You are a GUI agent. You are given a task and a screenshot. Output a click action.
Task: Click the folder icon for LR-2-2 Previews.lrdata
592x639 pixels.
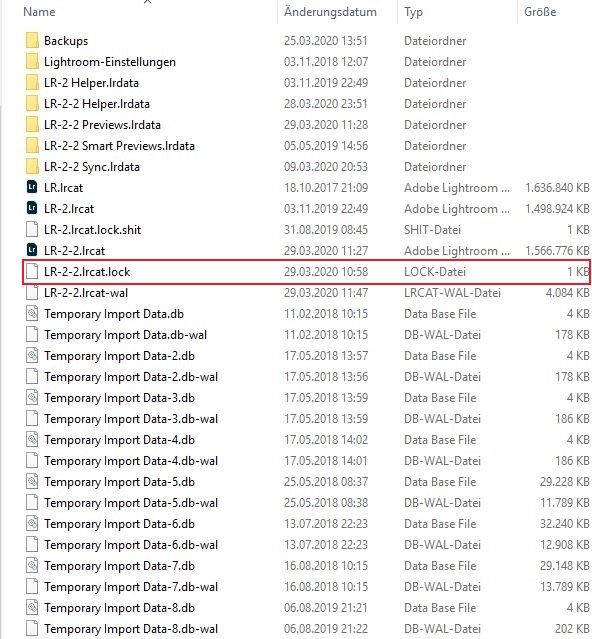tap(32, 125)
